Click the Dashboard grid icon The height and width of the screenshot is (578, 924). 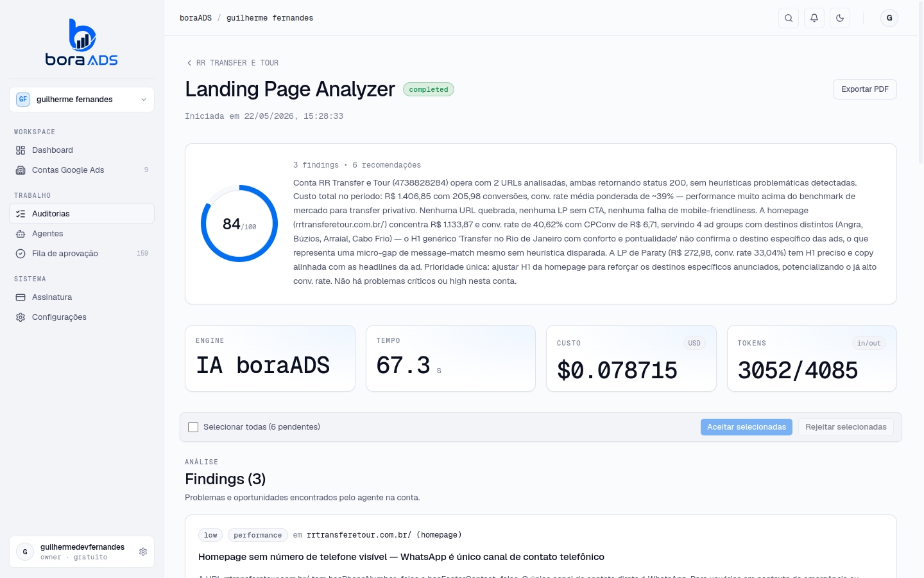[x=21, y=150]
